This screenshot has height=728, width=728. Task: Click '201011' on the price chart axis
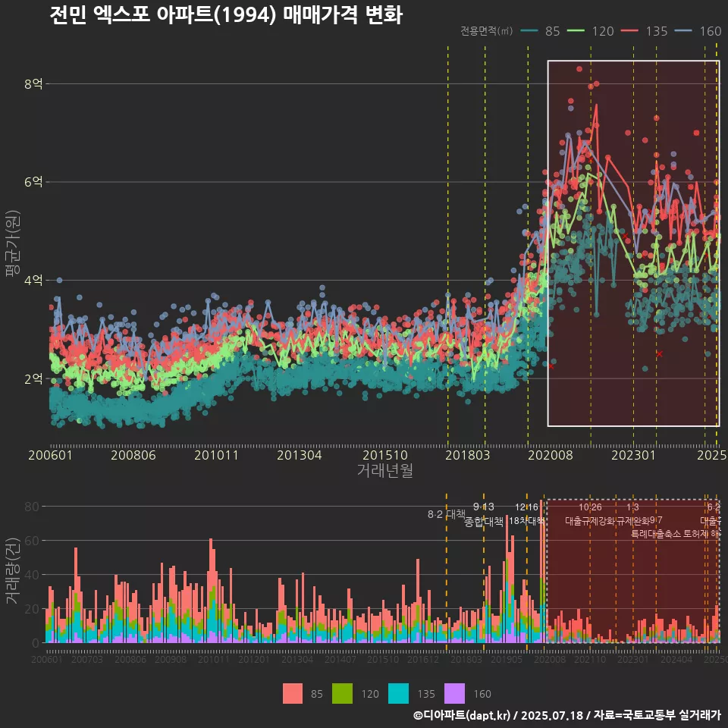coord(216,455)
